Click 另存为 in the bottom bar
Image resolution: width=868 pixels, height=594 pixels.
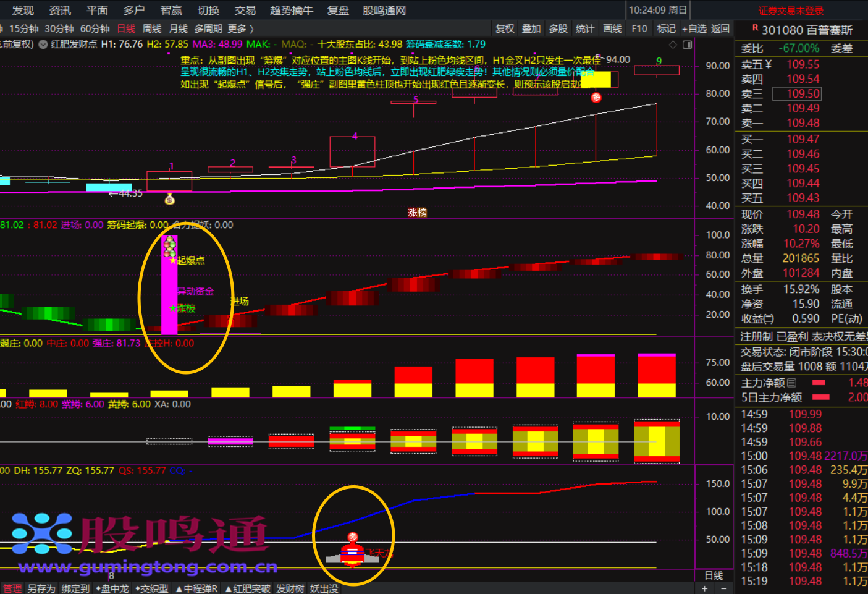click(x=41, y=588)
